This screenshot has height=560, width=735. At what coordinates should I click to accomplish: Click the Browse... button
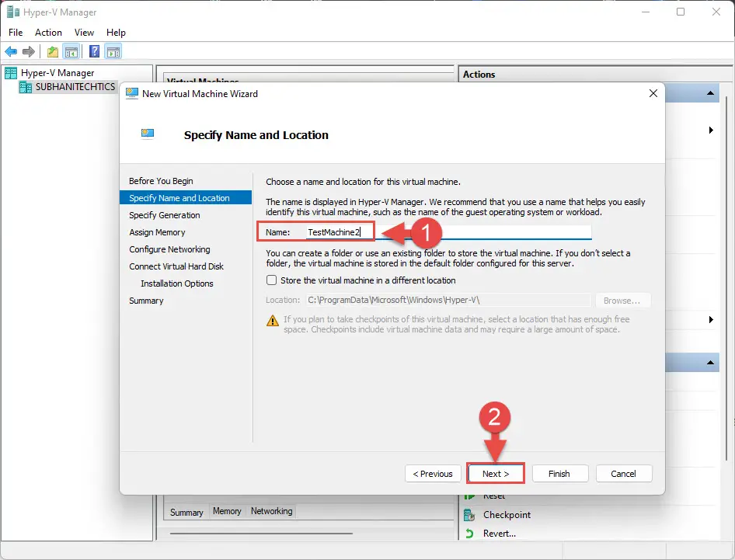coord(623,301)
